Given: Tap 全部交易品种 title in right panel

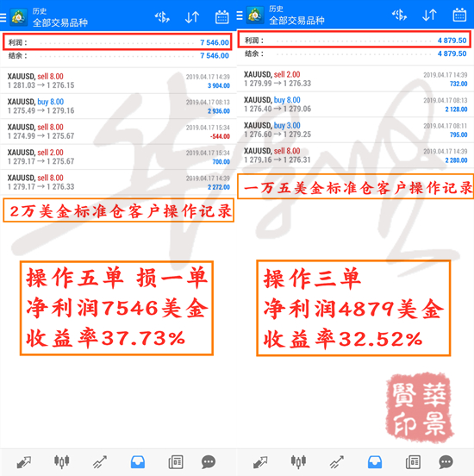Looking at the screenshot, I should (296, 21).
